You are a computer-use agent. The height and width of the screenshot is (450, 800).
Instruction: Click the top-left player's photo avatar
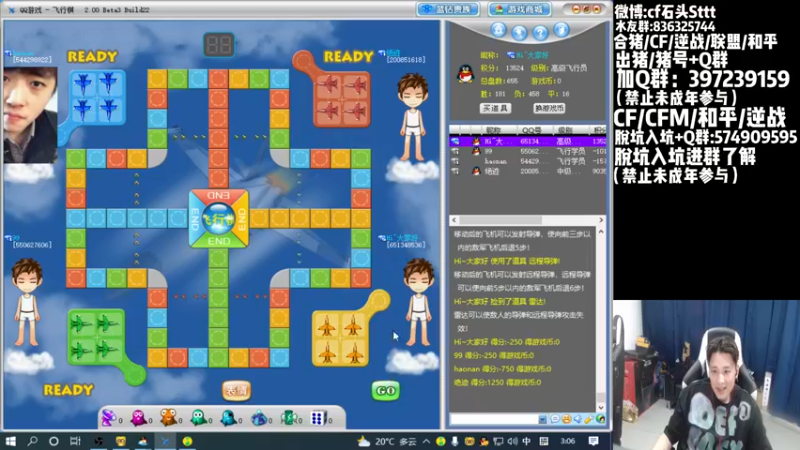(x=30, y=115)
